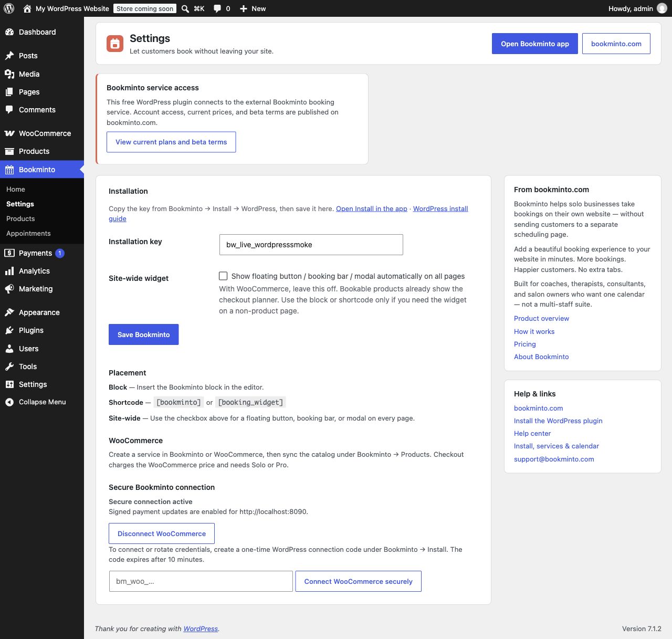Go to Appointments submenu under Bookminto
This screenshot has width=672, height=639.
pyautogui.click(x=28, y=233)
